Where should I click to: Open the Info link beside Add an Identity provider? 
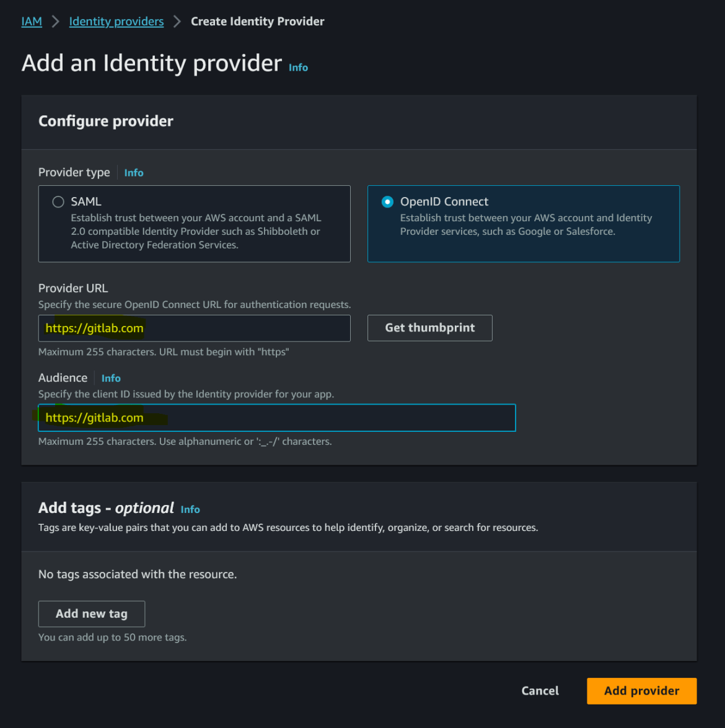pyautogui.click(x=298, y=67)
